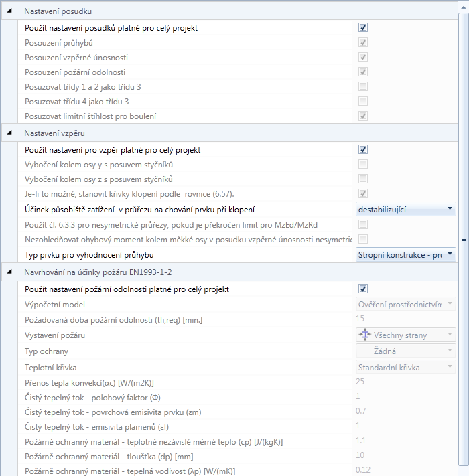
Task: Click the vertical scrollbar thumb grip
Action: pyautogui.click(x=464, y=239)
